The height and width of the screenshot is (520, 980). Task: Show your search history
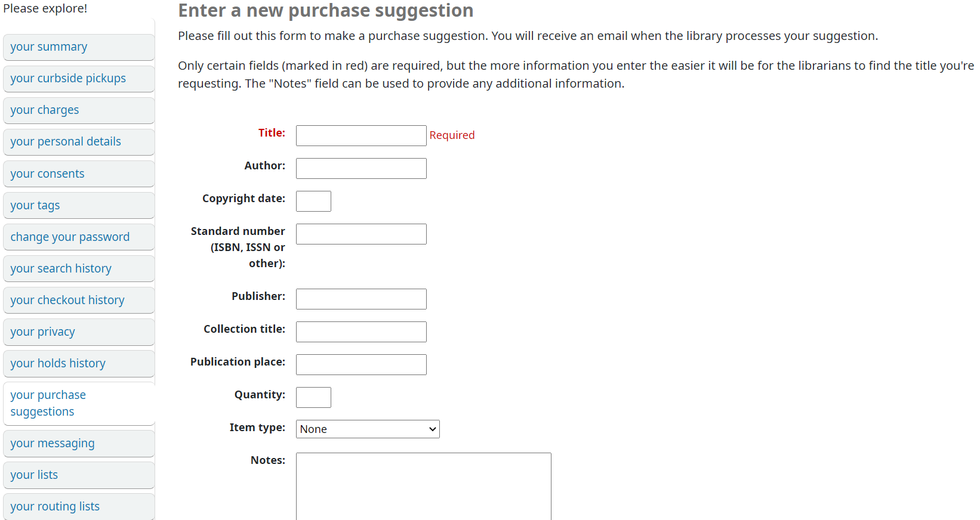coord(79,268)
